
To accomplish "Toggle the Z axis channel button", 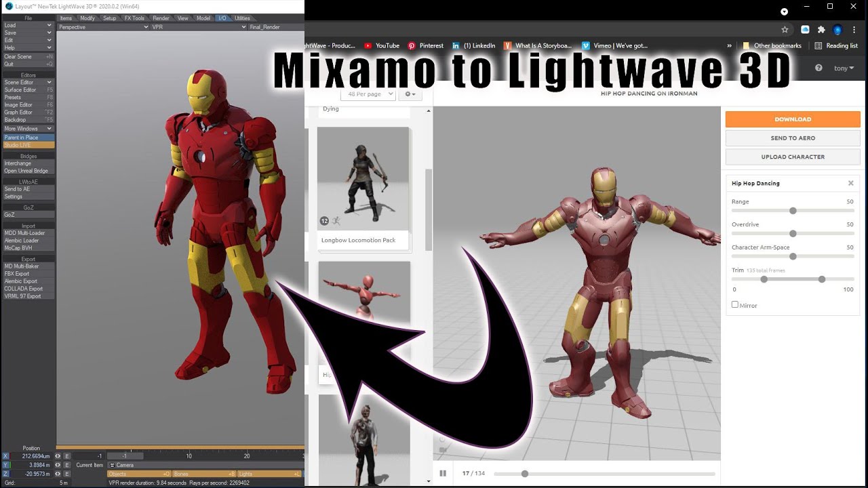I will click(5, 474).
